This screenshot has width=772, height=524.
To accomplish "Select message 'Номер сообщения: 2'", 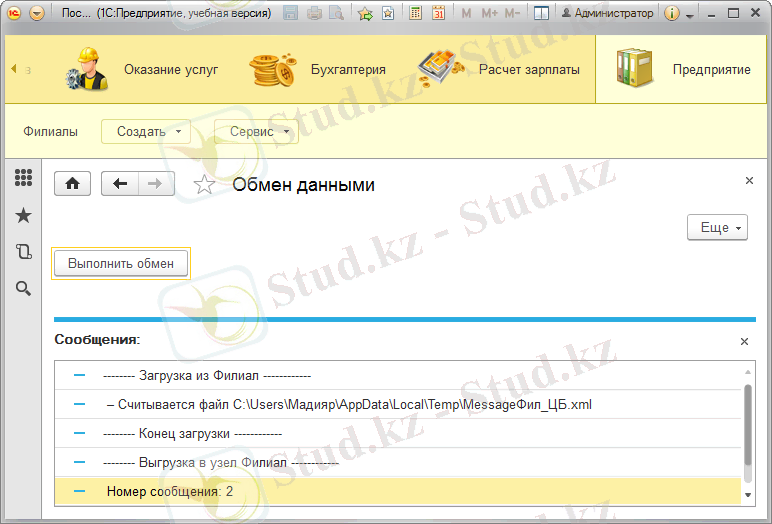I will (x=397, y=491).
